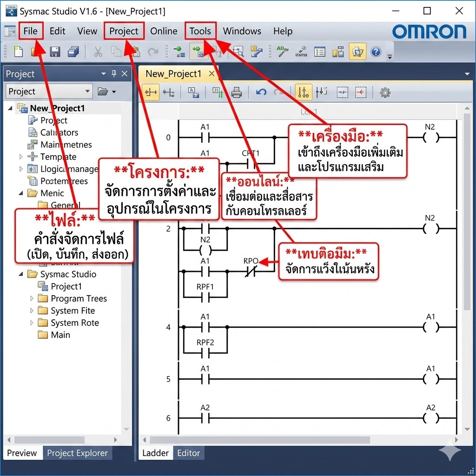
Task: Select the Main folder in tree
Action: tap(60, 335)
